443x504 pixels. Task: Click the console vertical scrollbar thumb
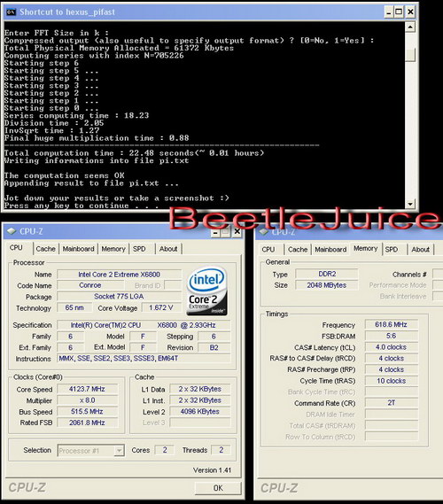(x=410, y=55)
